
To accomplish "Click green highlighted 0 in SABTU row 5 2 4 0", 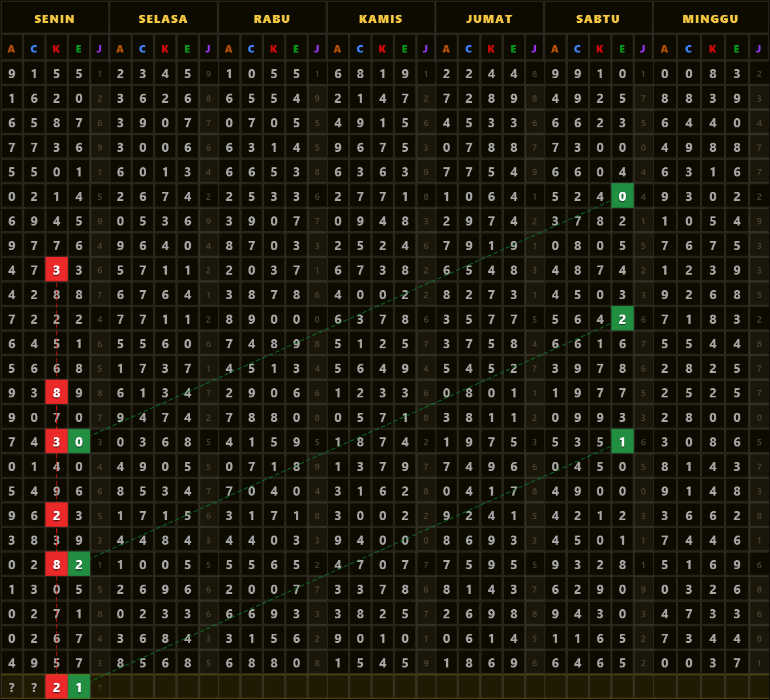I will [622, 196].
